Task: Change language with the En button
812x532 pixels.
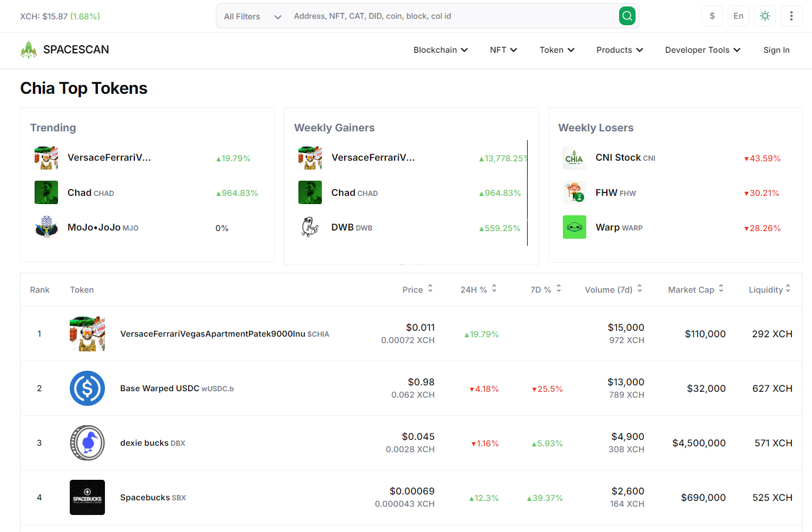Action: 738,16
